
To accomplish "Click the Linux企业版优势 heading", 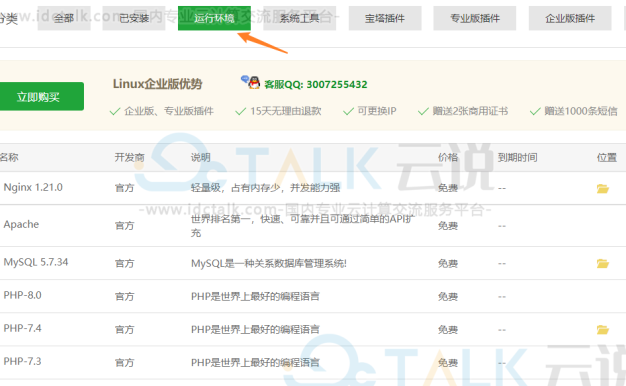I will click(x=157, y=84).
